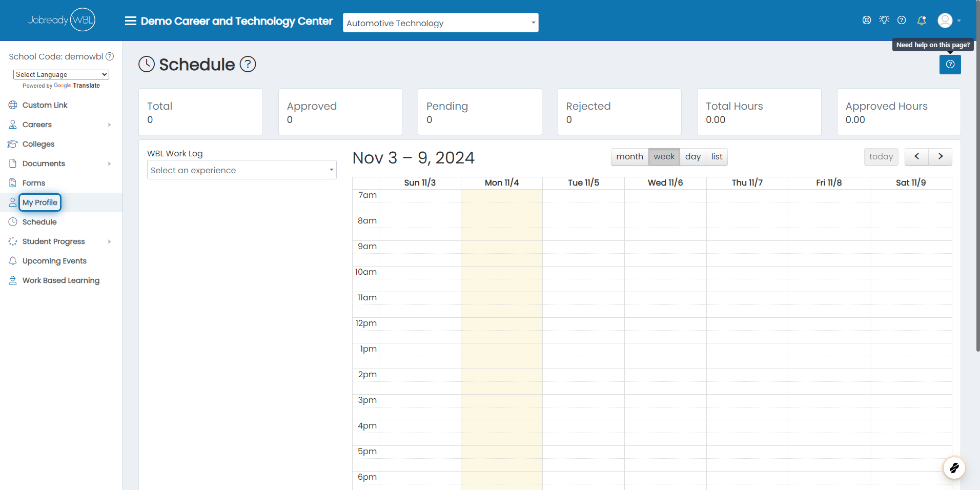Image resolution: width=980 pixels, height=490 pixels.
Task: Expand the Student Progress submenu arrow
Action: pyautogui.click(x=110, y=241)
